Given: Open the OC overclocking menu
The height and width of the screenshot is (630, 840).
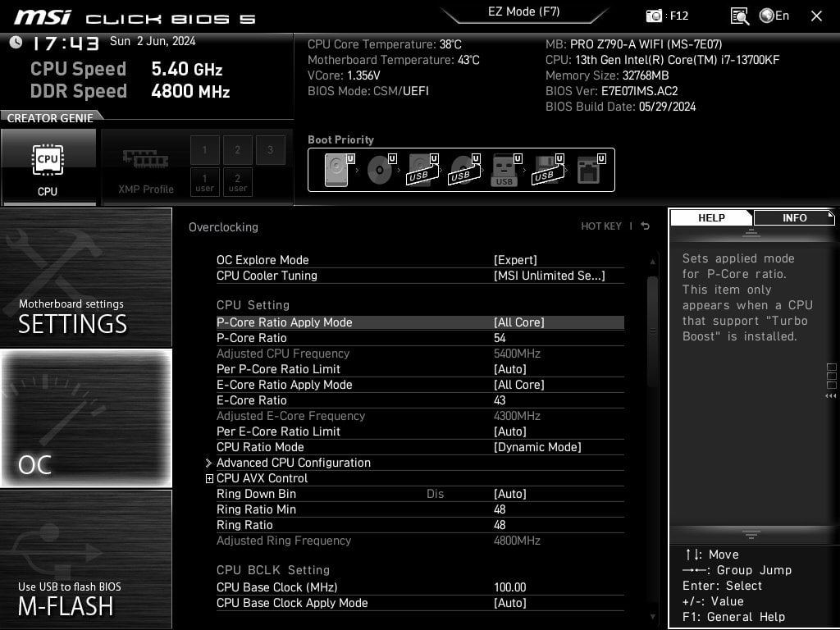Looking at the screenshot, I should pos(85,418).
